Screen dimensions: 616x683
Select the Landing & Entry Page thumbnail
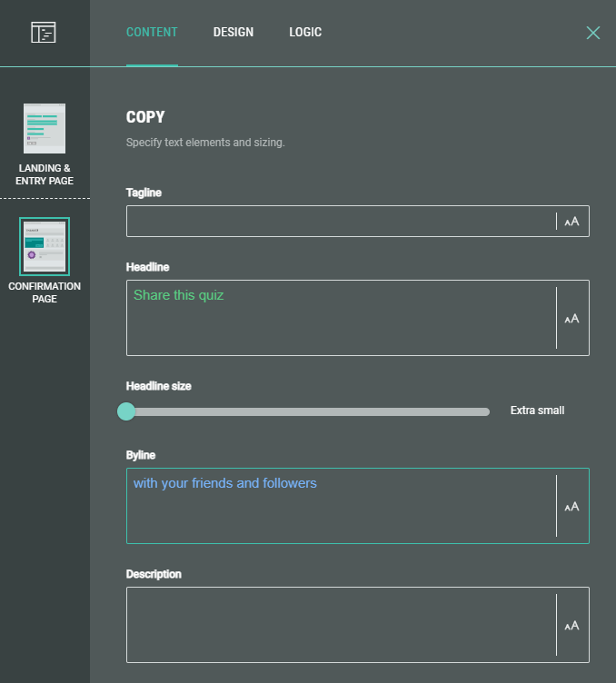point(45,128)
